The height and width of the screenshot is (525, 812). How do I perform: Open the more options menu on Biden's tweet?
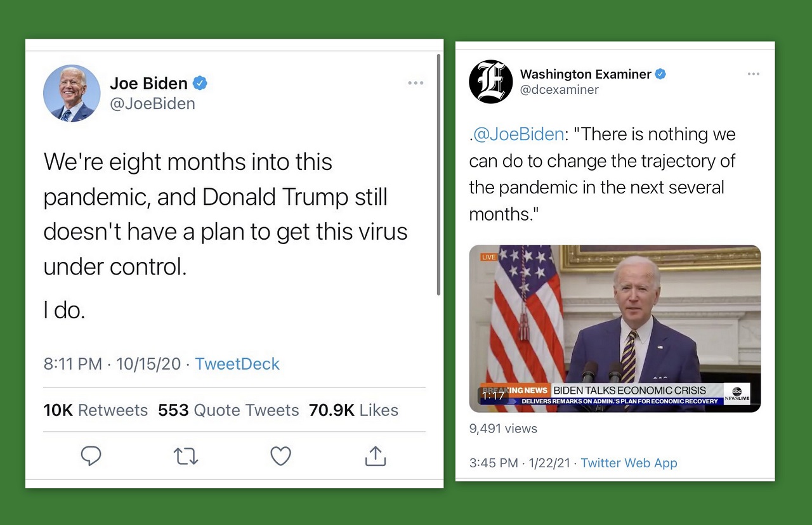point(416,83)
